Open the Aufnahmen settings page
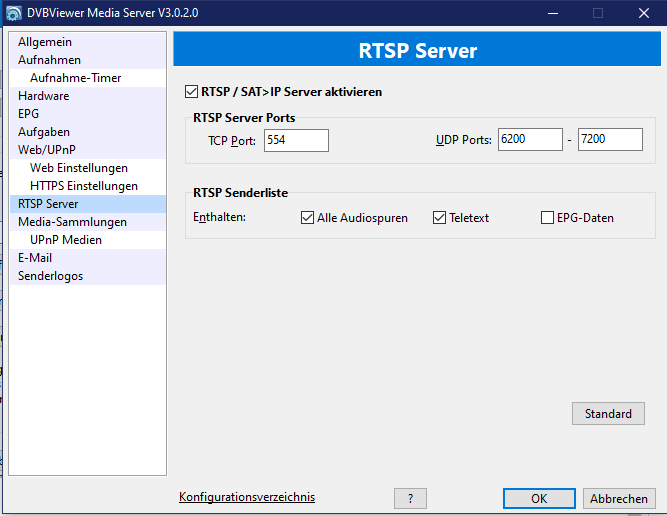 tap(88, 60)
